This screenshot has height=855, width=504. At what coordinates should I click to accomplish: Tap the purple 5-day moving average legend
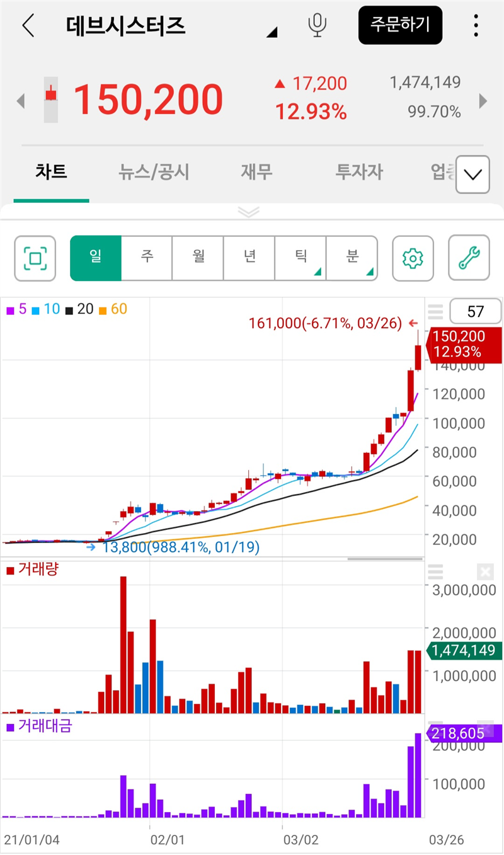click(x=16, y=309)
